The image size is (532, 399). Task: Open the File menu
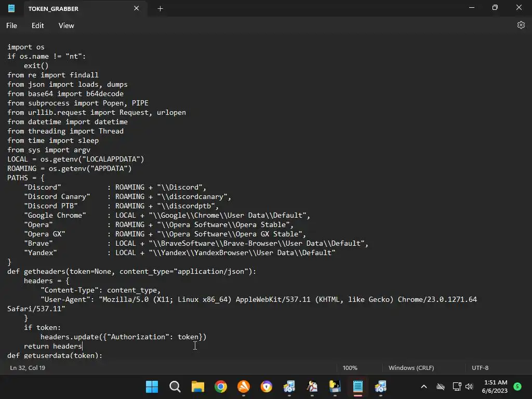pos(11,25)
